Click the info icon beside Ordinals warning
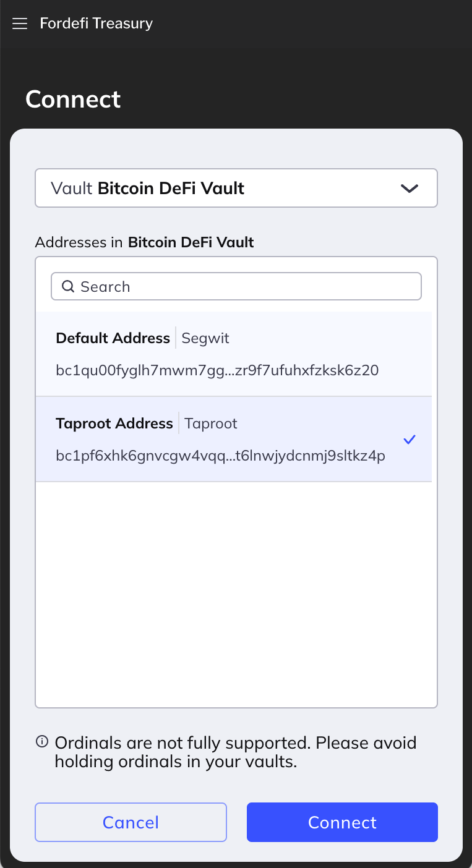This screenshot has width=472, height=868. (42, 742)
